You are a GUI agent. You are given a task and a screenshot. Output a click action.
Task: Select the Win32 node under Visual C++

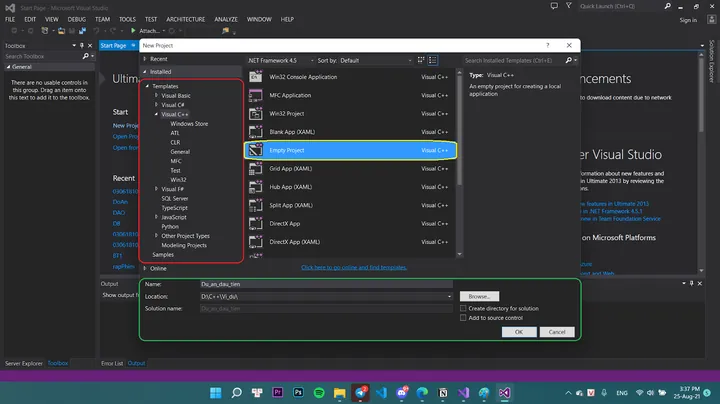point(178,180)
